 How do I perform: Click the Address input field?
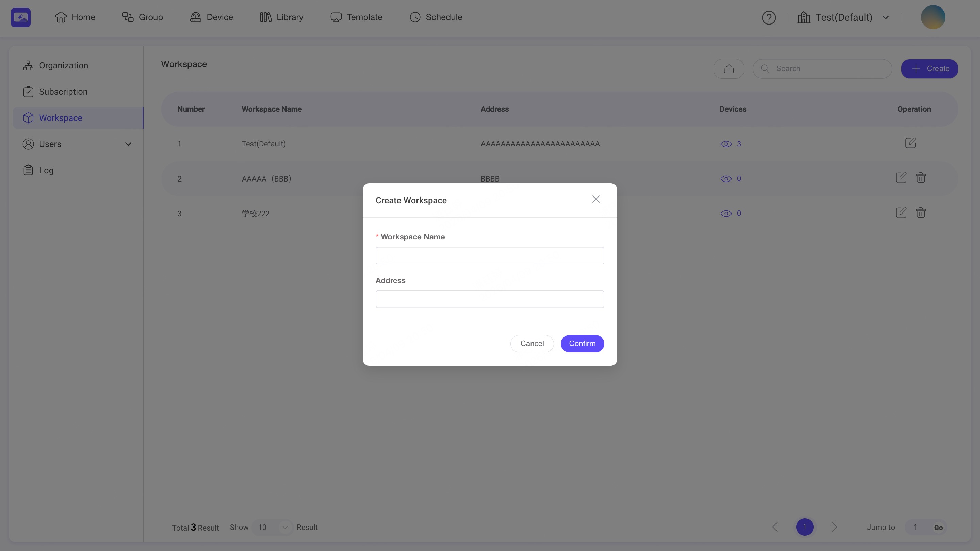pyautogui.click(x=490, y=299)
